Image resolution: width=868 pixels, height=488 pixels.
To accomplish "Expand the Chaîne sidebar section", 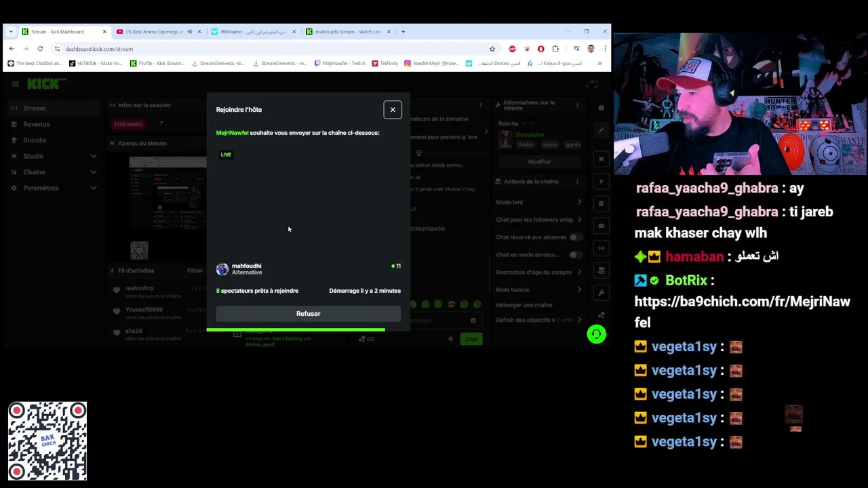I will (54, 172).
